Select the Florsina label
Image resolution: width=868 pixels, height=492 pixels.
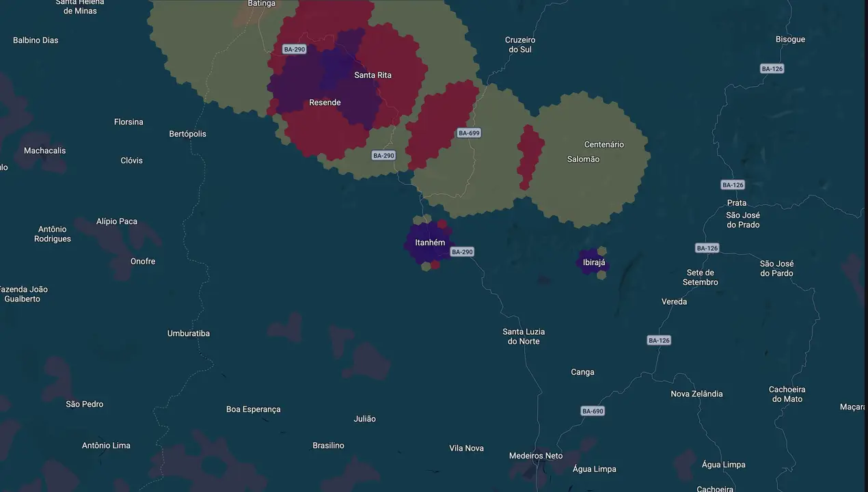coord(128,122)
